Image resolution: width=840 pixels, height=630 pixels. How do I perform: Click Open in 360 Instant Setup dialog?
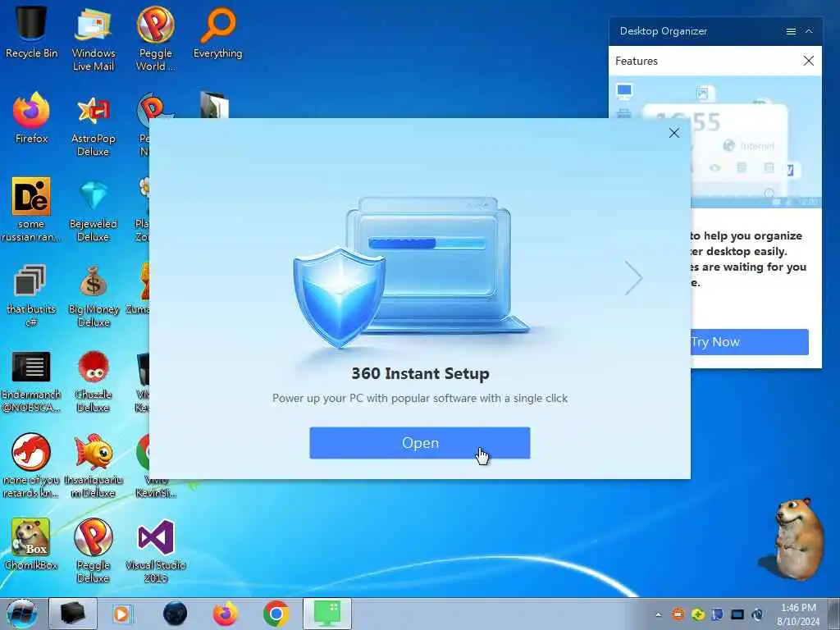[419, 443]
